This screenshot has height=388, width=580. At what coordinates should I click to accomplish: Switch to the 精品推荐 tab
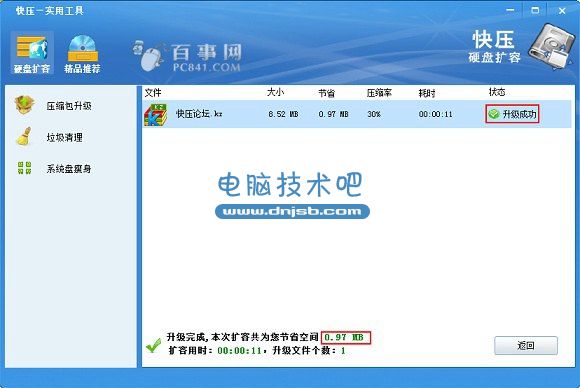pyautogui.click(x=82, y=53)
